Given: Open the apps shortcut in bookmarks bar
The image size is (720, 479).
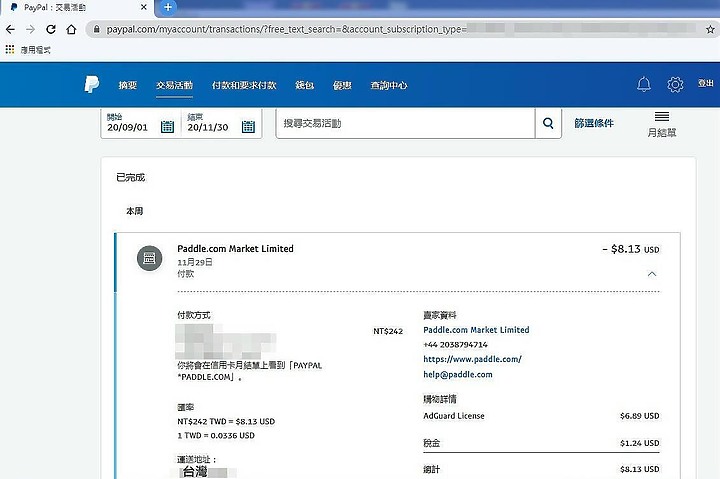Looking at the screenshot, I should (10, 49).
